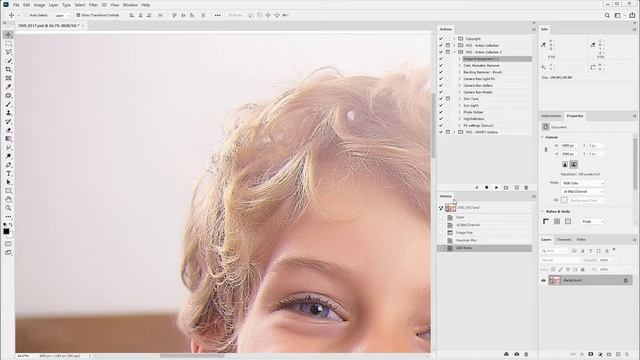Select the Eraser tool
The height and width of the screenshot is (360, 640).
[x=8, y=130]
